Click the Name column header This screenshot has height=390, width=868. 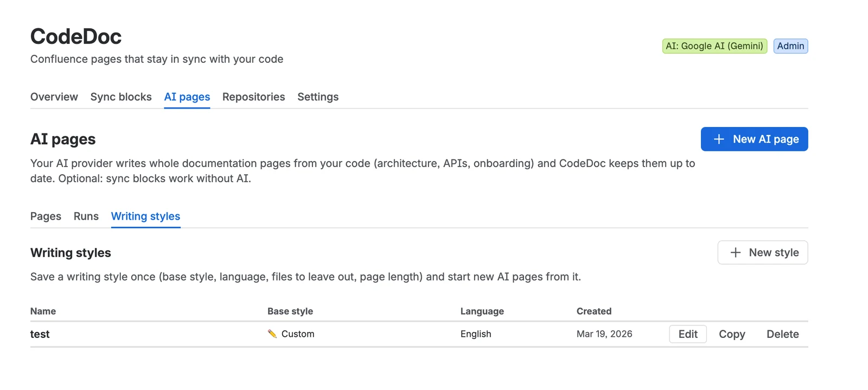[43, 311]
